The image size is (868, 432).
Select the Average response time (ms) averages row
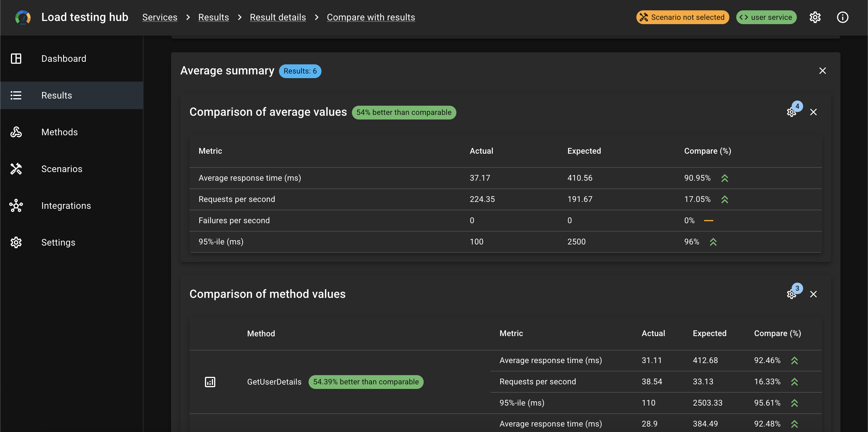505,178
